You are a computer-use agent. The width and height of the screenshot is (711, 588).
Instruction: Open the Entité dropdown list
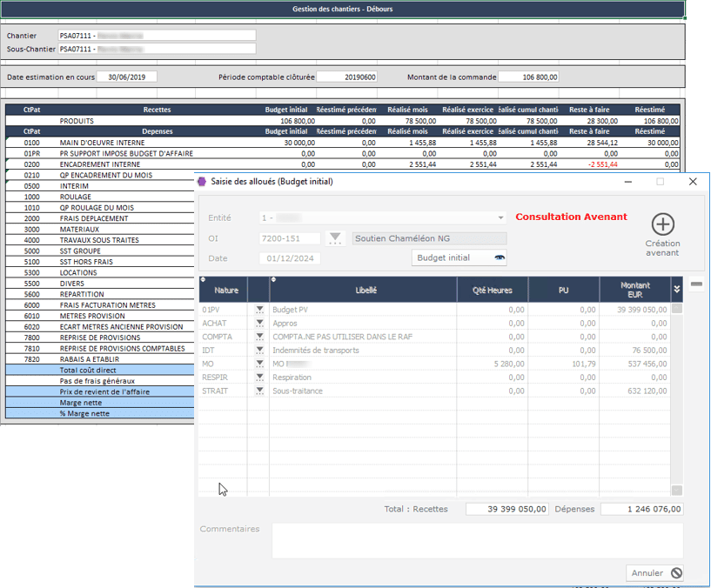[x=502, y=217]
